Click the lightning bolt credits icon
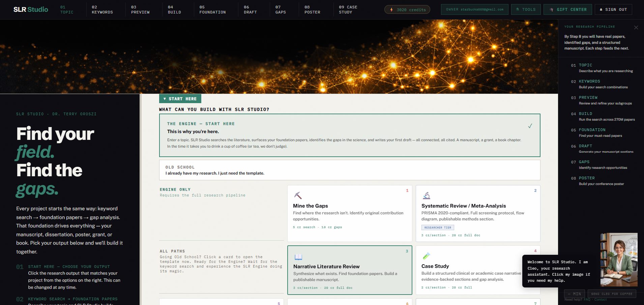 coord(391,10)
